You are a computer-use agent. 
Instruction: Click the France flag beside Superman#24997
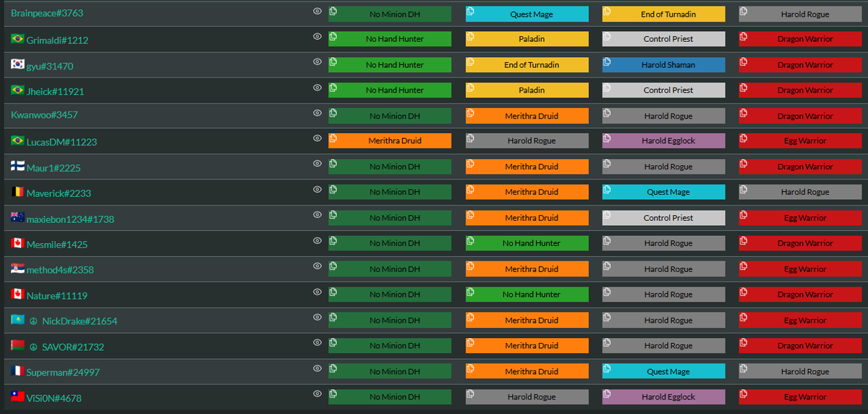[17, 371]
